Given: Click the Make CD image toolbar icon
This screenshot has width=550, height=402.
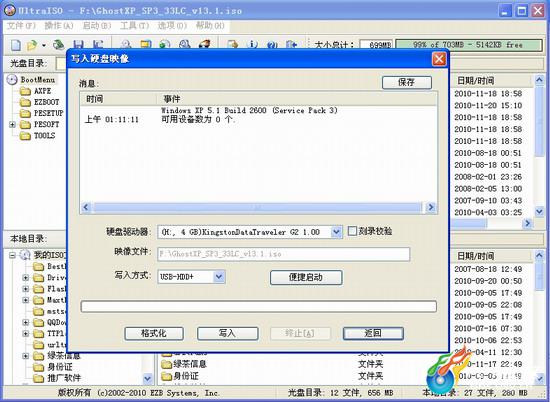Looking at the screenshot, I should point(126,44).
